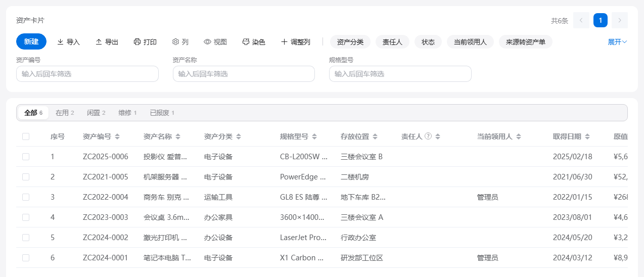Screen dimensions: 644x277
Task: Click asset number ZC2025-0006
Action: click(106, 157)
